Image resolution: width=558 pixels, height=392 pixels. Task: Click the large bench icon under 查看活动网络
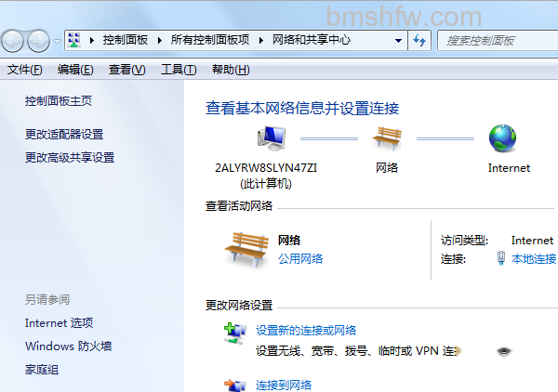click(246, 250)
